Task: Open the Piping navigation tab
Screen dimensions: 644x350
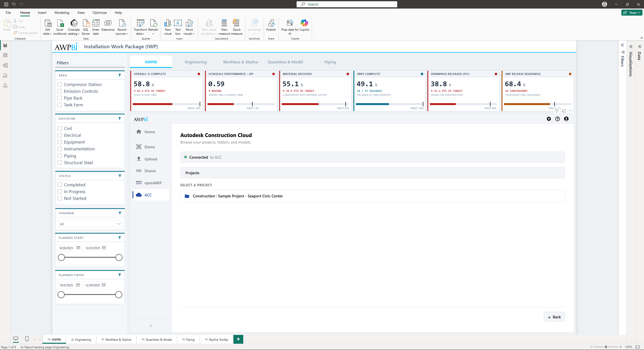Action: click(330, 62)
